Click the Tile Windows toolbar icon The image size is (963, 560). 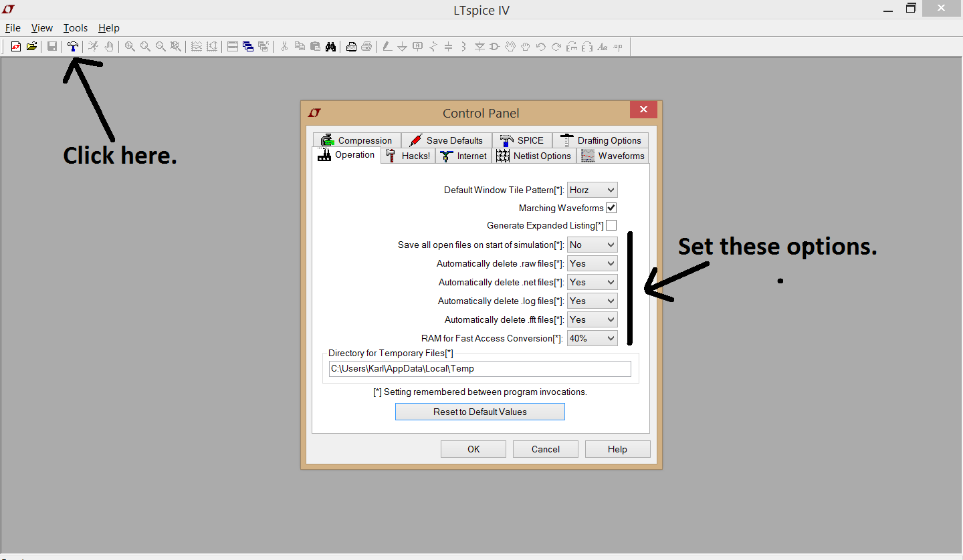point(233,46)
